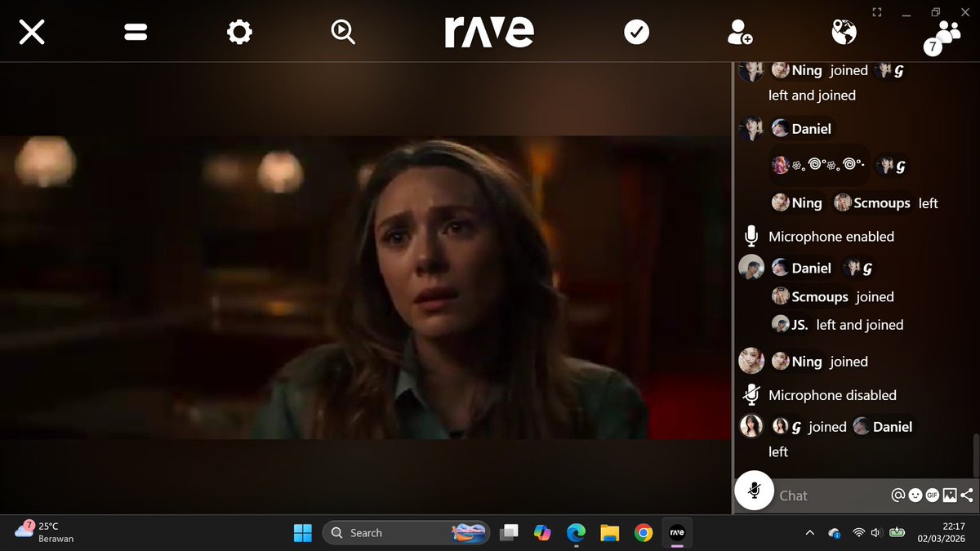Click the 'Microphone disabled' message
This screenshot has height=551, width=980.
tap(832, 395)
